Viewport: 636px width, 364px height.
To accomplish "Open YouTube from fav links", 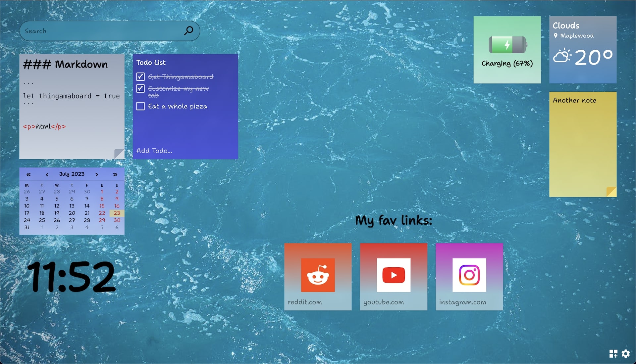I will tap(394, 275).
